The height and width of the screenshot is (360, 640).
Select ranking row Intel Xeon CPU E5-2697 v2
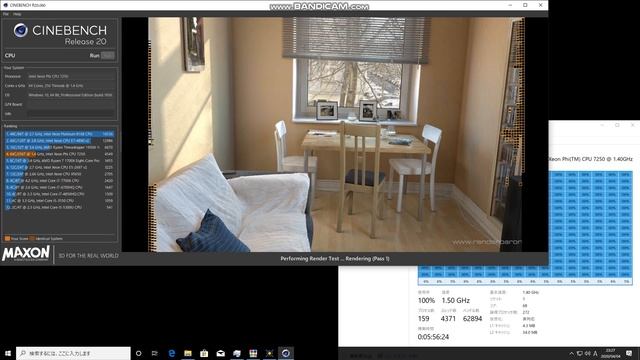(60, 167)
